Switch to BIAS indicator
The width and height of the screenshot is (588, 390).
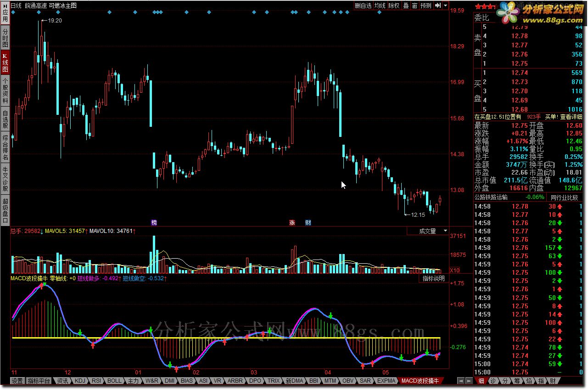pos(187,381)
